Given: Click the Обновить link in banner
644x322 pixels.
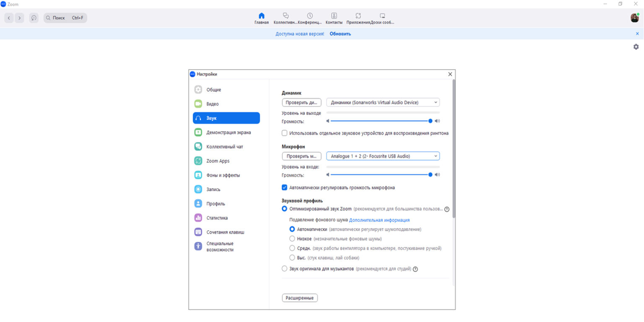Looking at the screenshot, I should tap(340, 34).
